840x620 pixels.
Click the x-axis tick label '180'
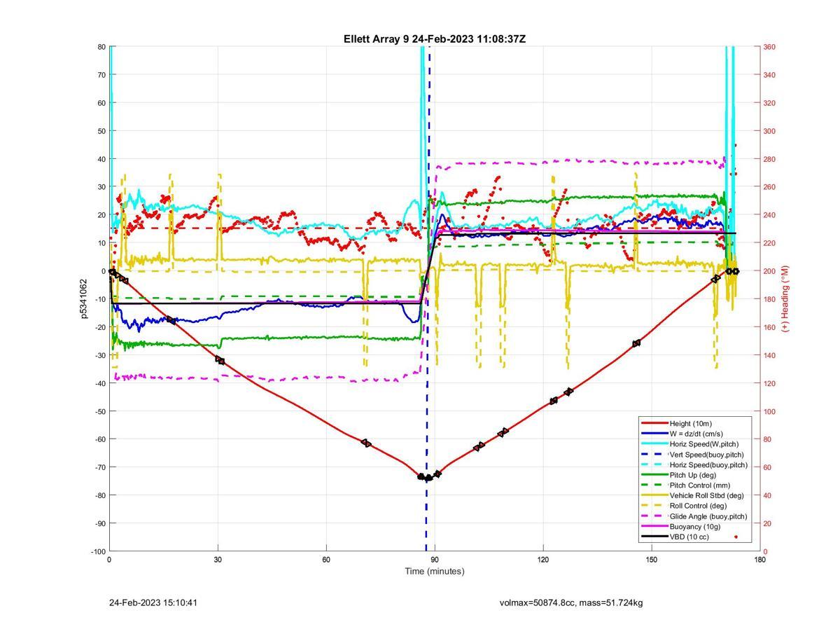(760, 560)
